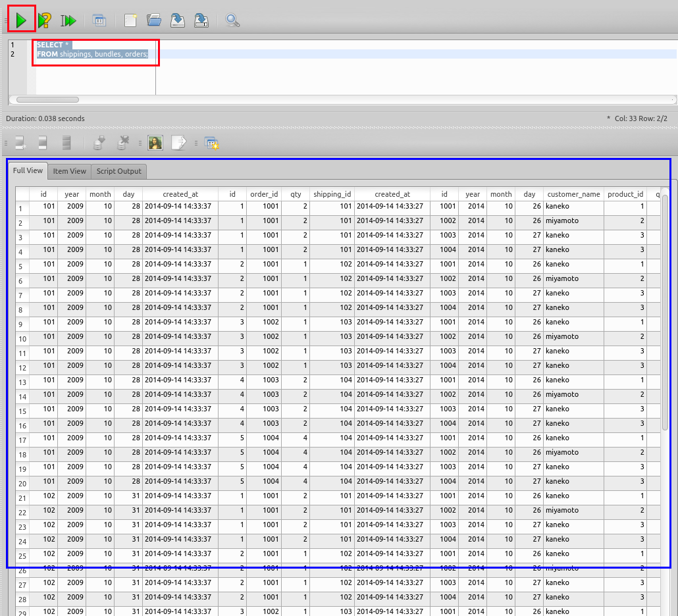The image size is (678, 616).
Task: Click the order_id column header
Action: pos(264,194)
